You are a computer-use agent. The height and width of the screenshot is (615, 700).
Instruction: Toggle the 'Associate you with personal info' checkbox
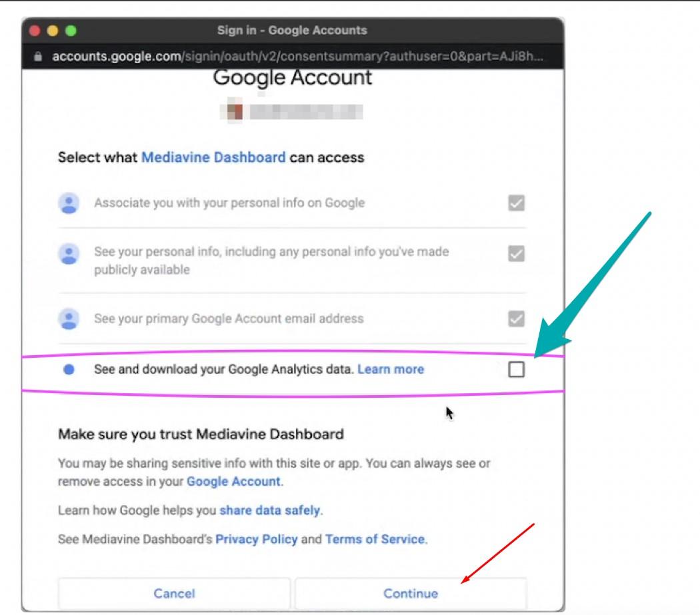(x=516, y=203)
